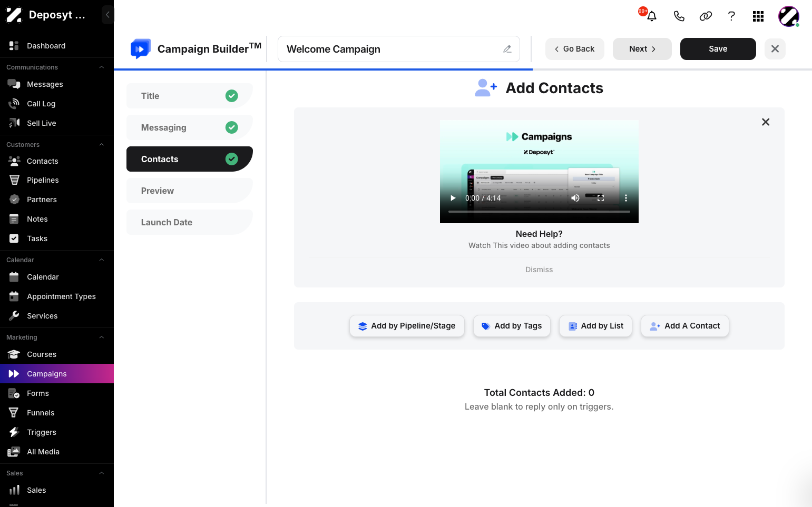
Task: Collapse the left sidebar
Action: coord(107,15)
